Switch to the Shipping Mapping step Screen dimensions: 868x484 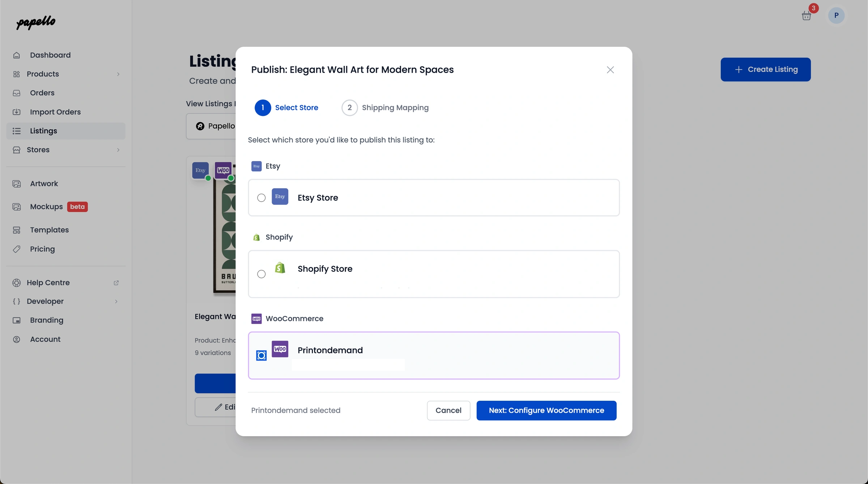385,108
